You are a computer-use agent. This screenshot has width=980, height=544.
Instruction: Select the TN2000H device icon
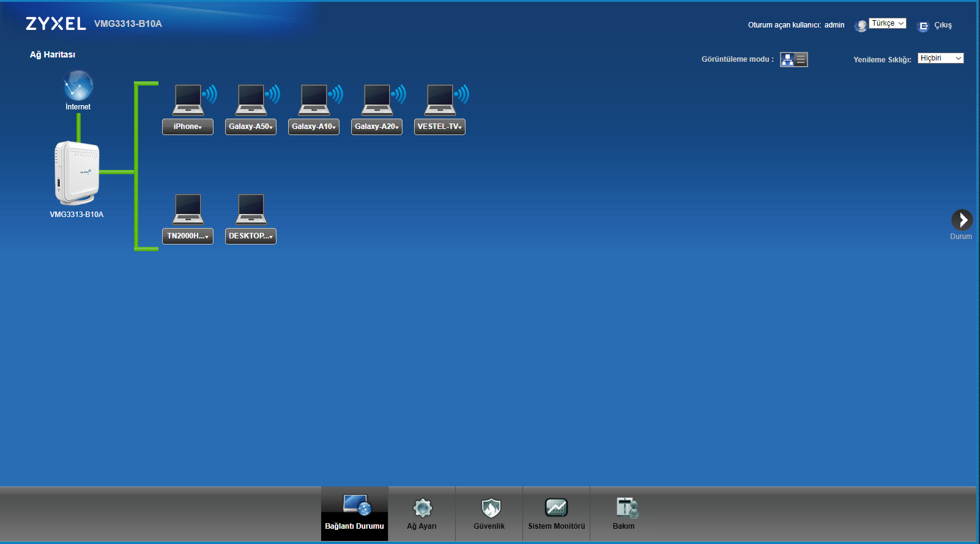[x=188, y=210]
